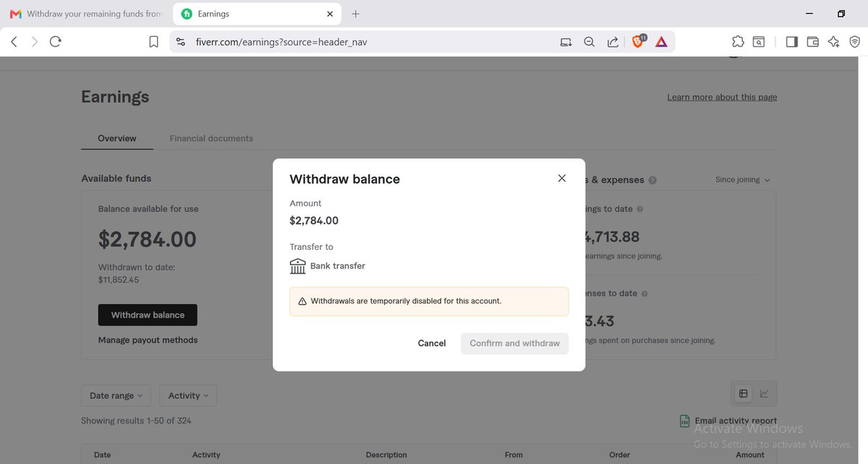Open the Activity filter dropdown
The image size is (868, 464).
tap(188, 396)
